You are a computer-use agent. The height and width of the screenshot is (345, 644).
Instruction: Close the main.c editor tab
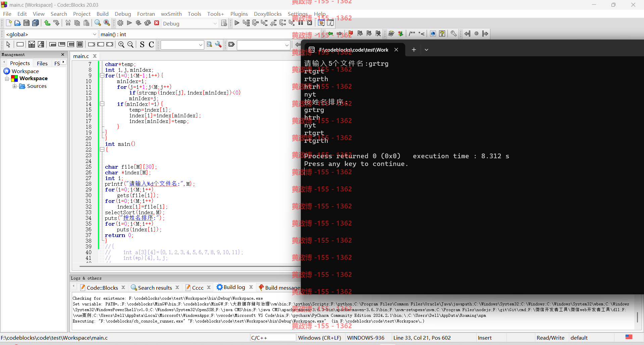[x=95, y=56]
